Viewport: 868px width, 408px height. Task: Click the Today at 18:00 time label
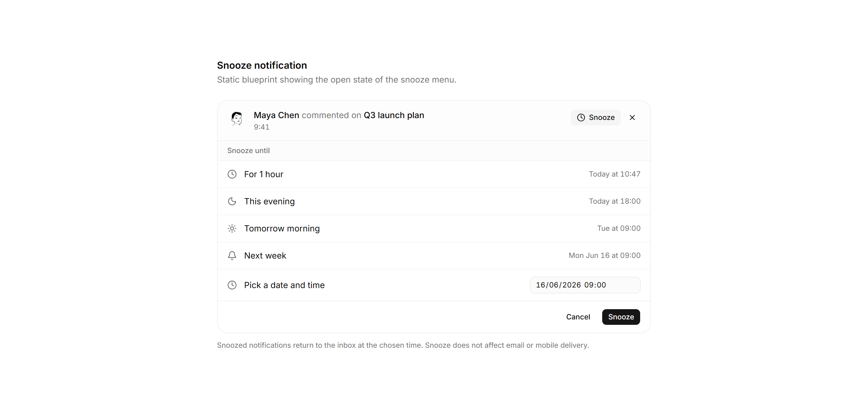click(615, 201)
